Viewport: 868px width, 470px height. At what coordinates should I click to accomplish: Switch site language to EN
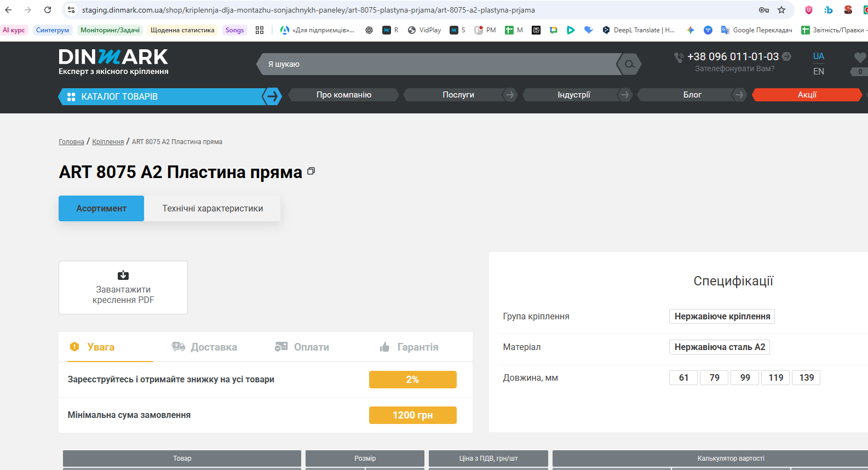click(x=819, y=71)
